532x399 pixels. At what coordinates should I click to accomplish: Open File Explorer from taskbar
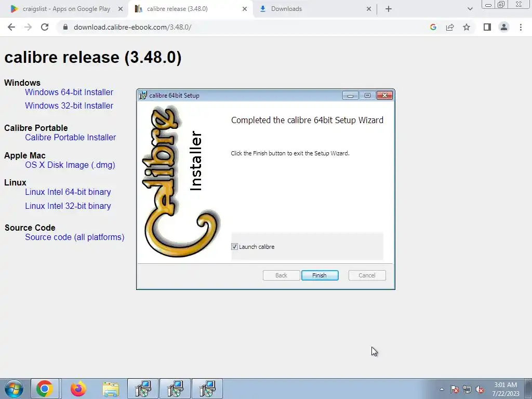[111, 389]
